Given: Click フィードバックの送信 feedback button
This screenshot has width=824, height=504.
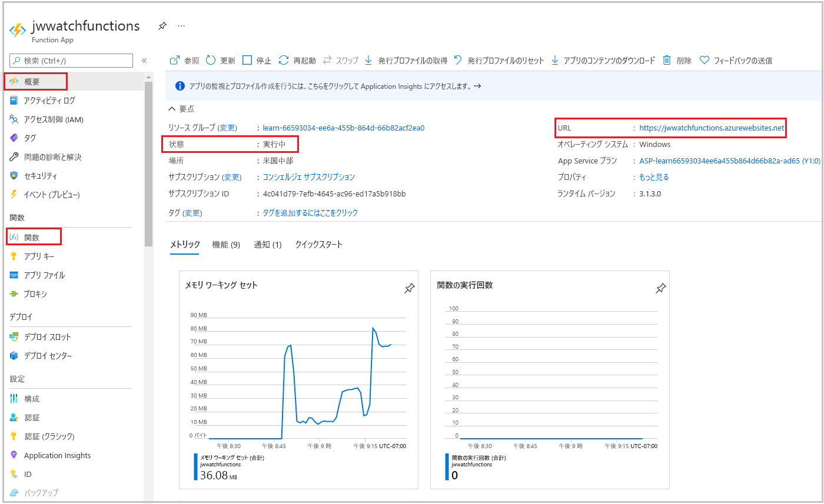Looking at the screenshot, I should [736, 61].
